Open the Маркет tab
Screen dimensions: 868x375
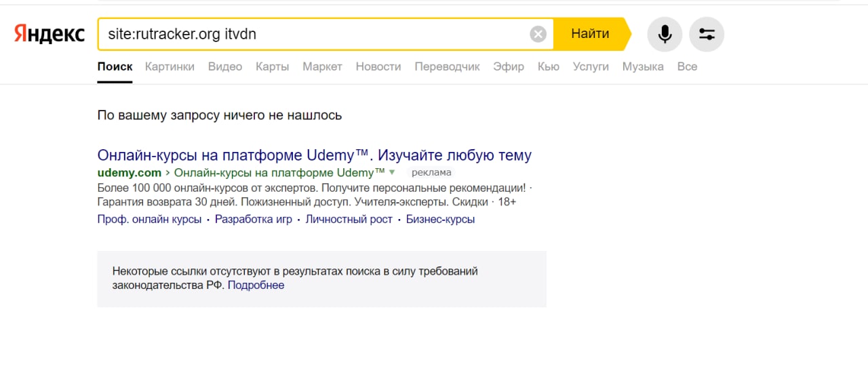click(x=322, y=66)
